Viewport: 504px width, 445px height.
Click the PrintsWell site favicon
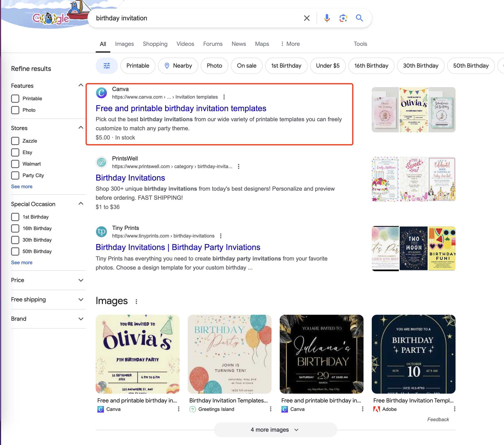point(101,162)
